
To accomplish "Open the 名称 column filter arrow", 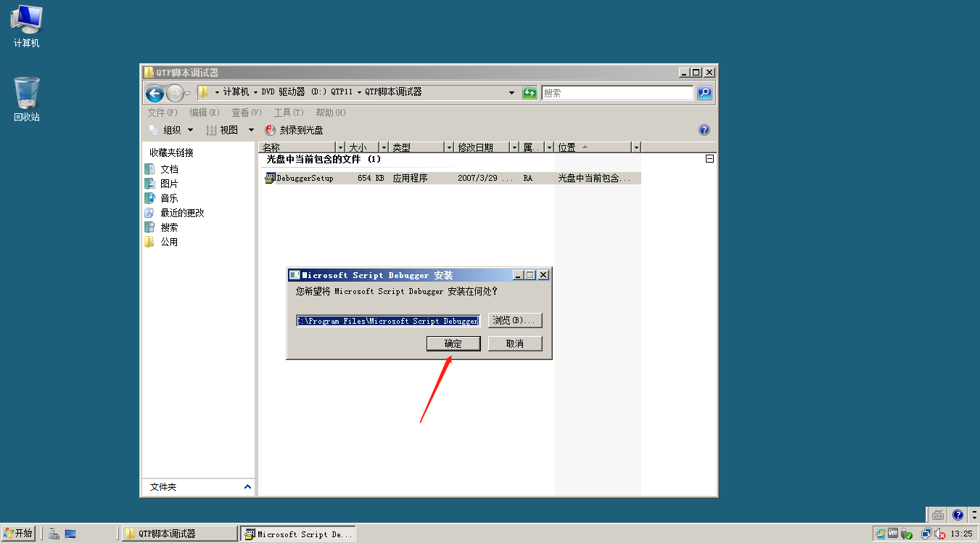I will pyautogui.click(x=340, y=147).
